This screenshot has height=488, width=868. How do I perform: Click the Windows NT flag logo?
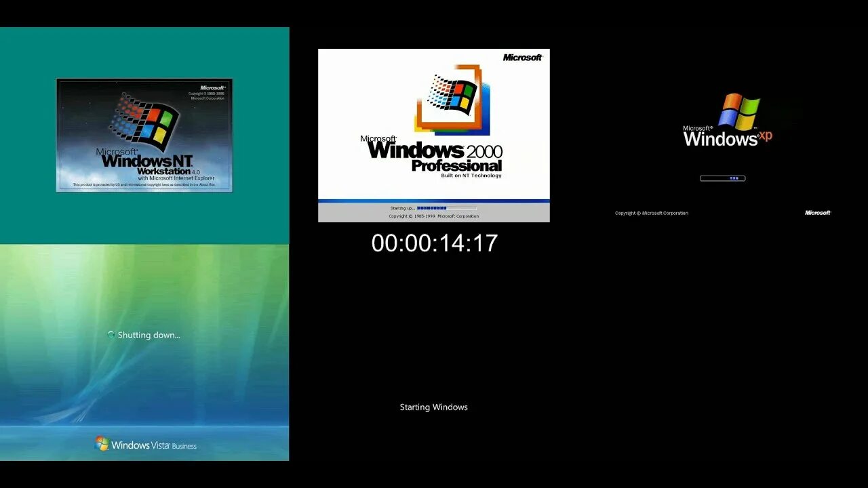[144, 122]
